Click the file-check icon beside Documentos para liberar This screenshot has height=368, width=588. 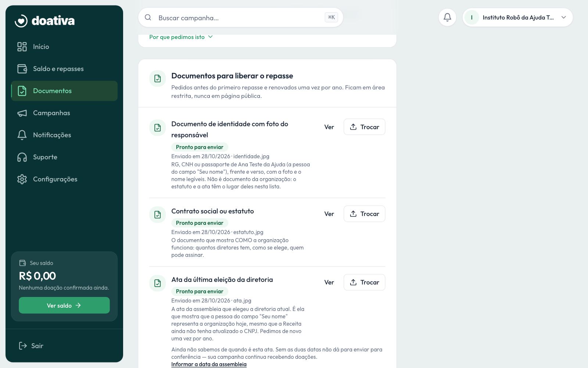pyautogui.click(x=157, y=79)
